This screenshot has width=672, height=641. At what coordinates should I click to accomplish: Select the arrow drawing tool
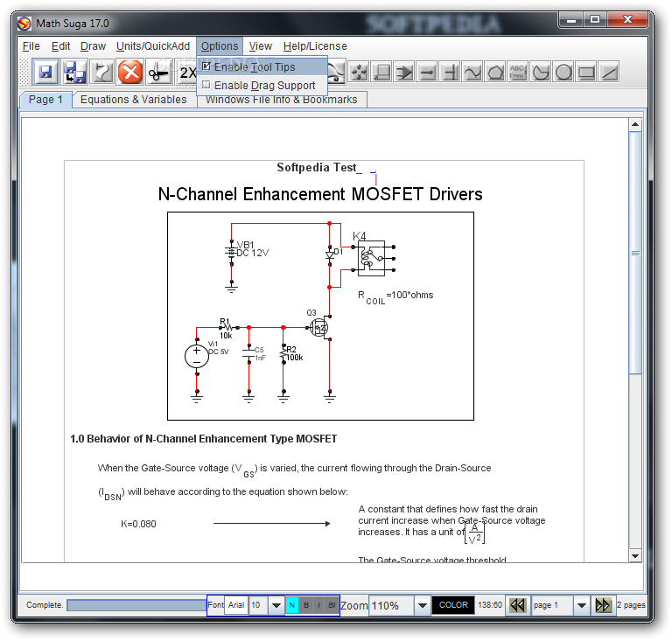click(404, 72)
